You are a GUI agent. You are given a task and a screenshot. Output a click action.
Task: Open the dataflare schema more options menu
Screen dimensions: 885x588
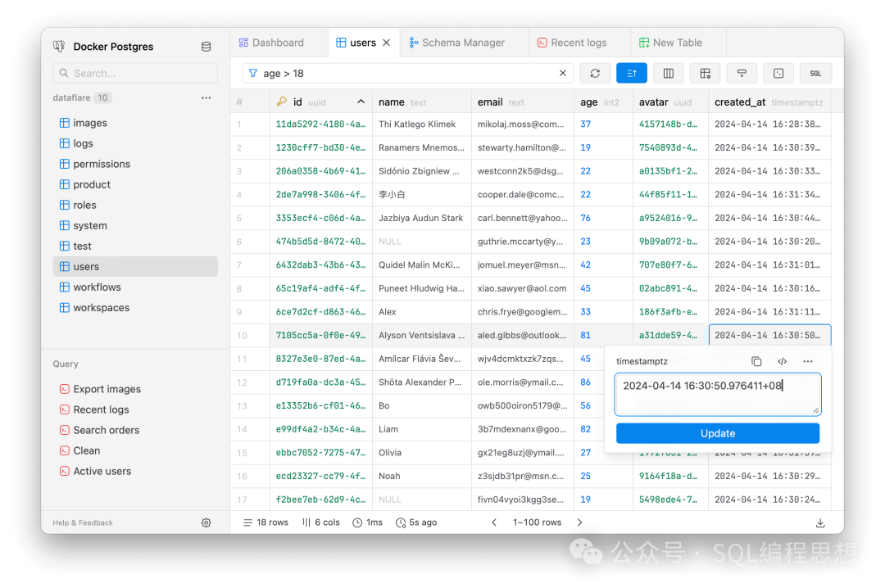(x=206, y=97)
